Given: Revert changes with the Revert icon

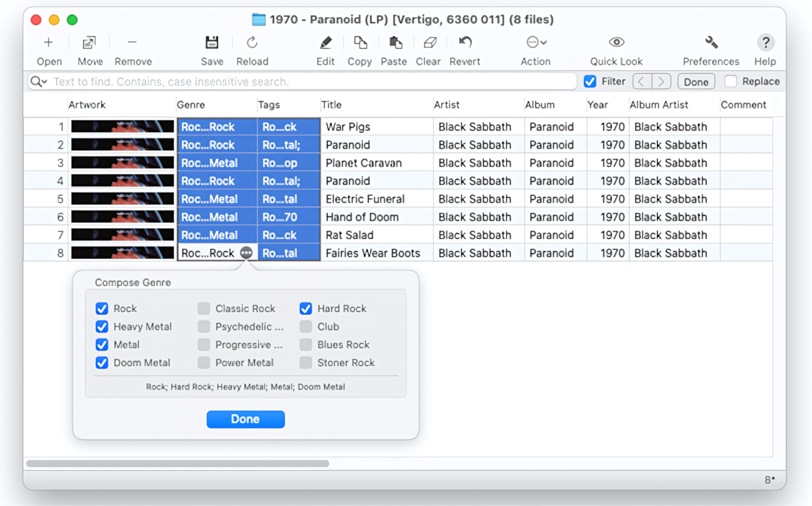Looking at the screenshot, I should pos(465,43).
